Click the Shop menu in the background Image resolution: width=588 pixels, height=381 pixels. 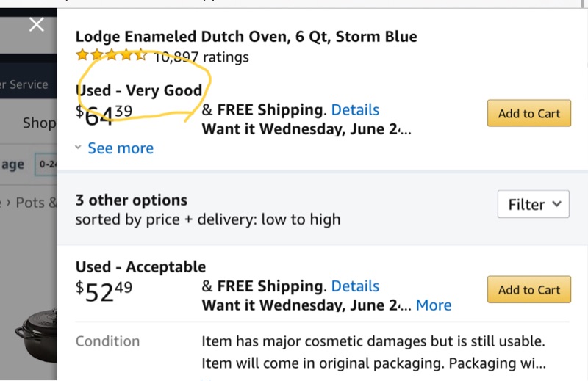pos(39,123)
